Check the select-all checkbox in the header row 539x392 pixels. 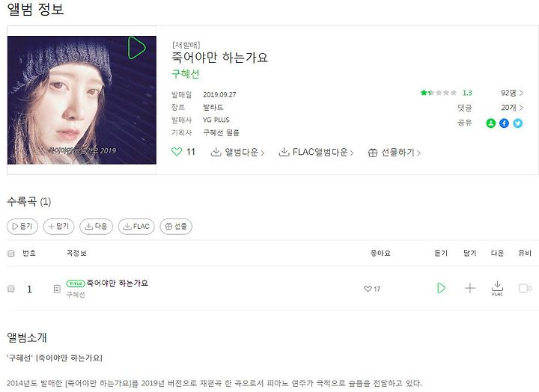[x=11, y=253]
